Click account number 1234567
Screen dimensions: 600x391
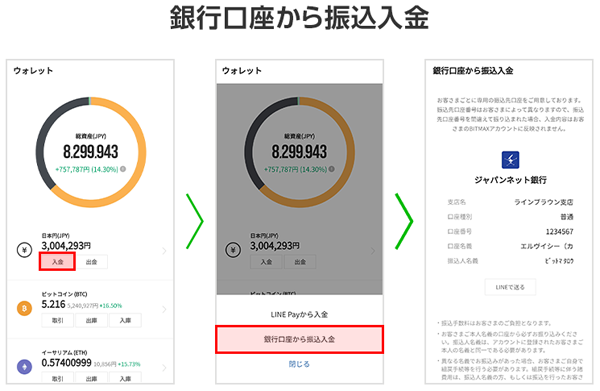pyautogui.click(x=559, y=231)
